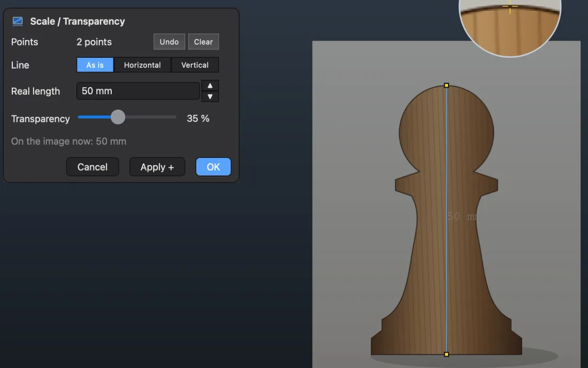Image resolution: width=588 pixels, height=368 pixels.
Task: Click the unfilled right part of Transparency track
Action: (151, 117)
